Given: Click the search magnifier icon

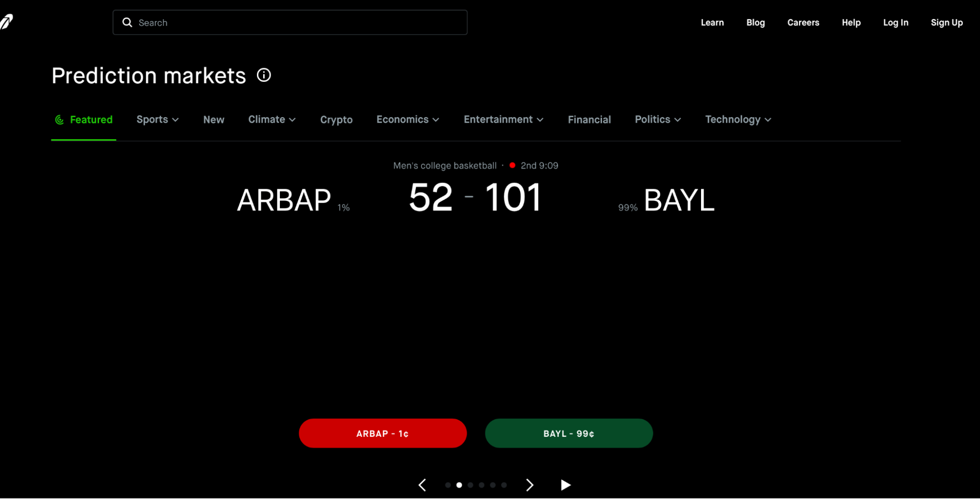Looking at the screenshot, I should point(127,22).
